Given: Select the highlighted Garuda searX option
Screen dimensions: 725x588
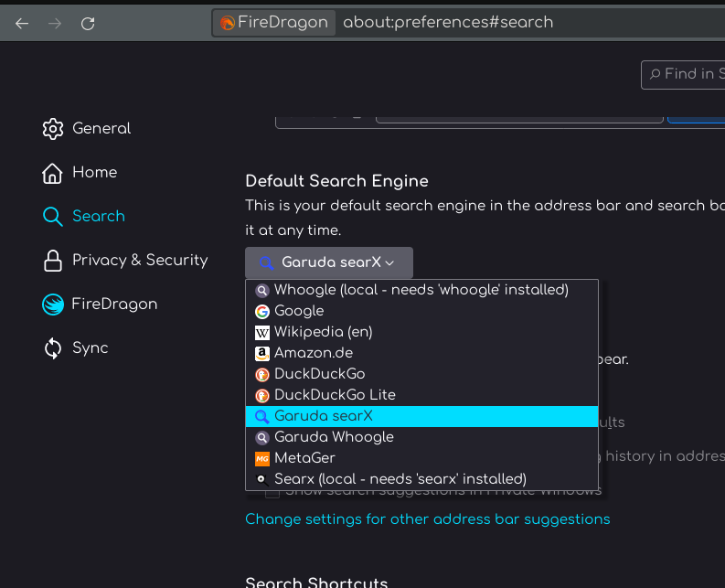Looking at the screenshot, I should click(x=421, y=416).
